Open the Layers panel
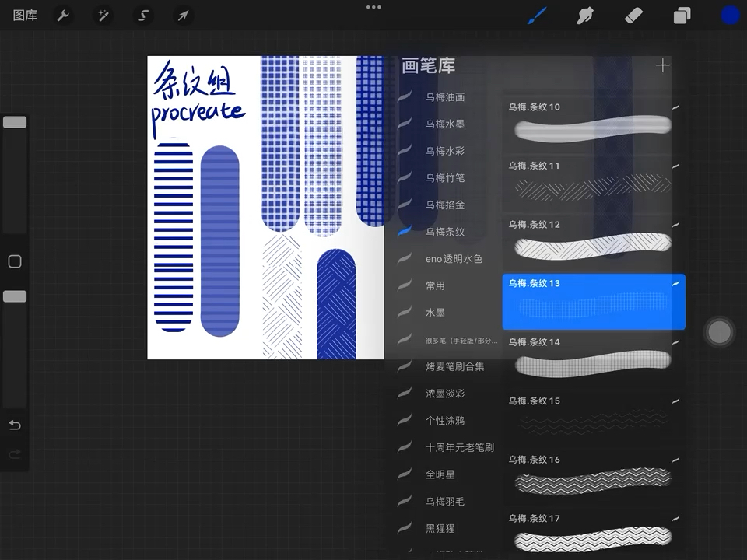The height and width of the screenshot is (560, 747). point(682,16)
